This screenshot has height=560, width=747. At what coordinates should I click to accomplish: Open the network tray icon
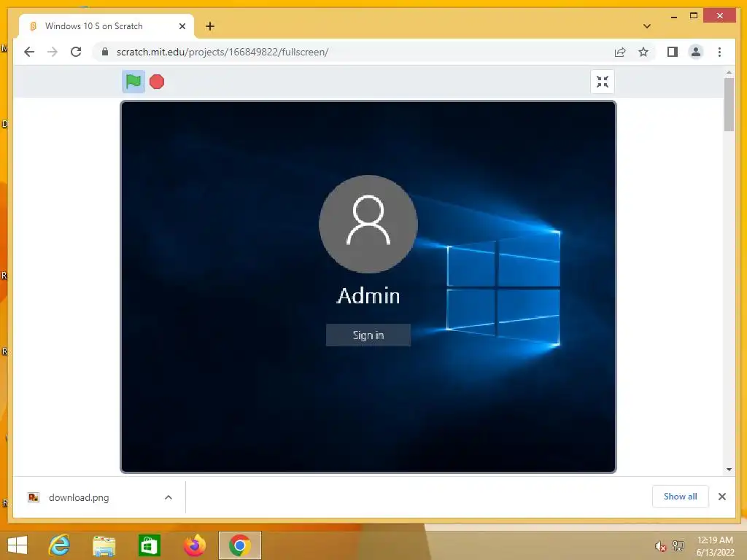point(678,546)
